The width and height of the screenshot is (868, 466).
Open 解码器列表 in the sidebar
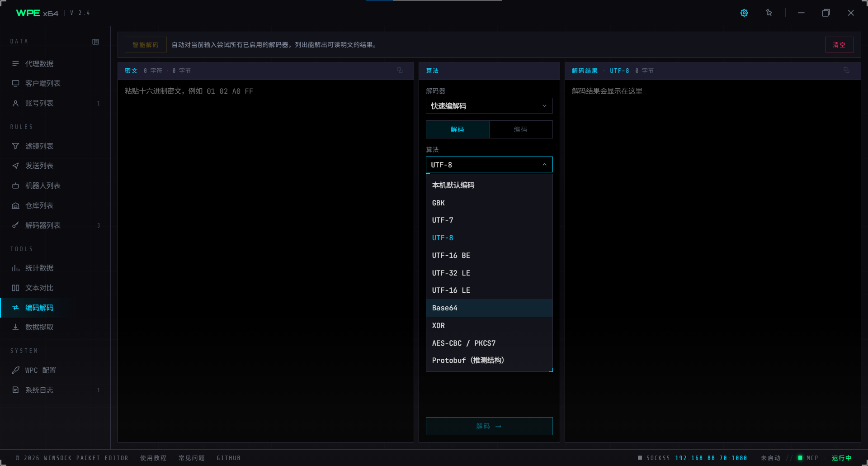click(x=55, y=225)
